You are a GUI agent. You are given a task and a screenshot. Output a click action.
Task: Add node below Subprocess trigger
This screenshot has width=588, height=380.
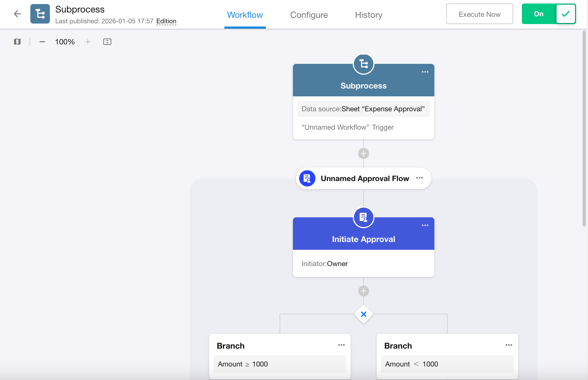[x=363, y=153]
